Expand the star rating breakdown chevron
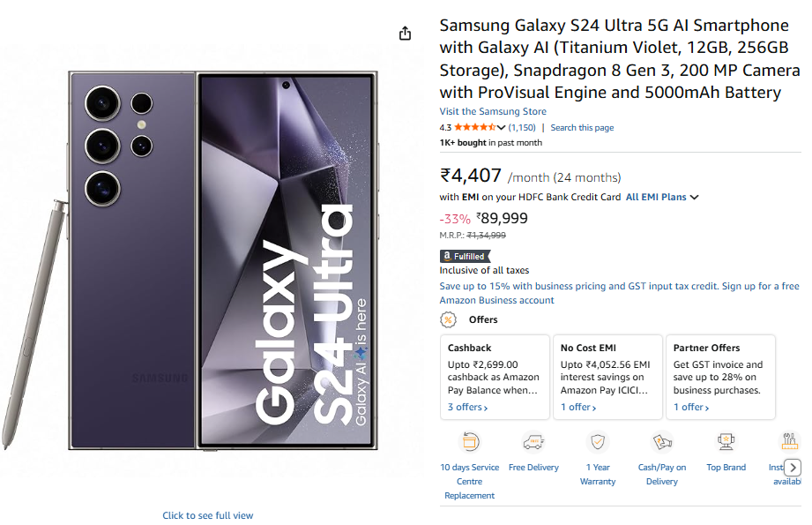 click(501, 127)
